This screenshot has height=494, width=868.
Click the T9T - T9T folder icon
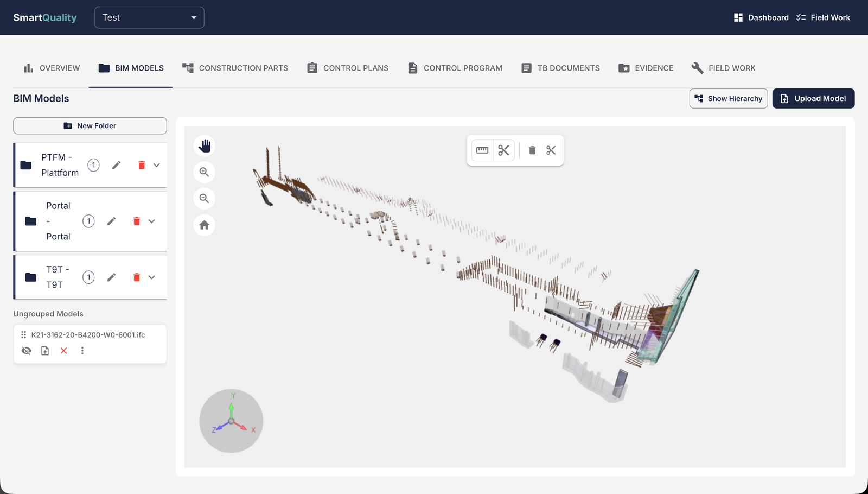pyautogui.click(x=31, y=277)
